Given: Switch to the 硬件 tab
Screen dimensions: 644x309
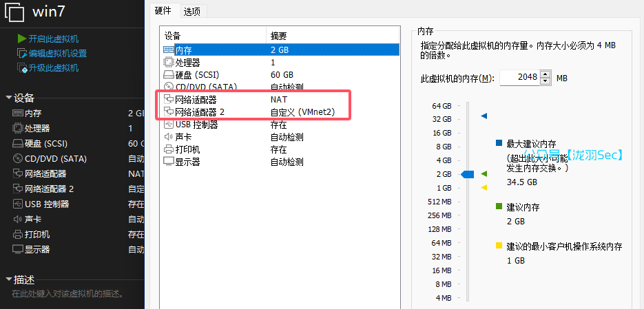Looking at the screenshot, I should [x=164, y=11].
